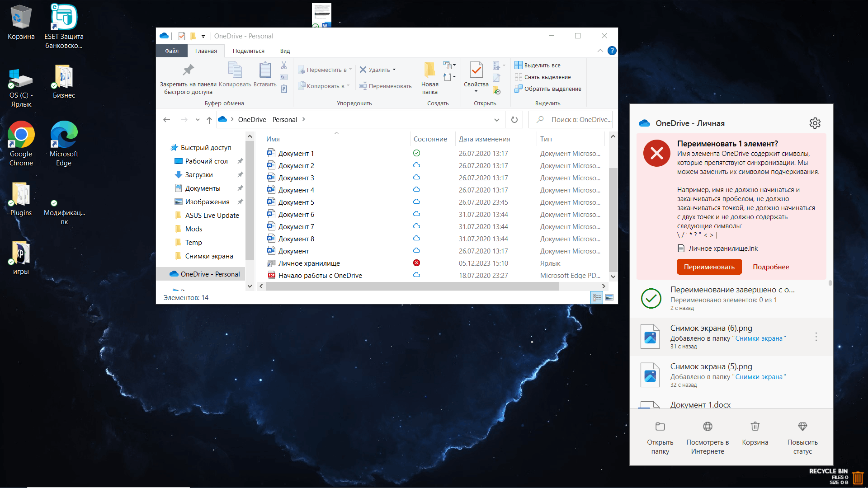Click the Recycle bin icon in the OneDrive panel
Screen dimensions: 868x488
coord(755,427)
